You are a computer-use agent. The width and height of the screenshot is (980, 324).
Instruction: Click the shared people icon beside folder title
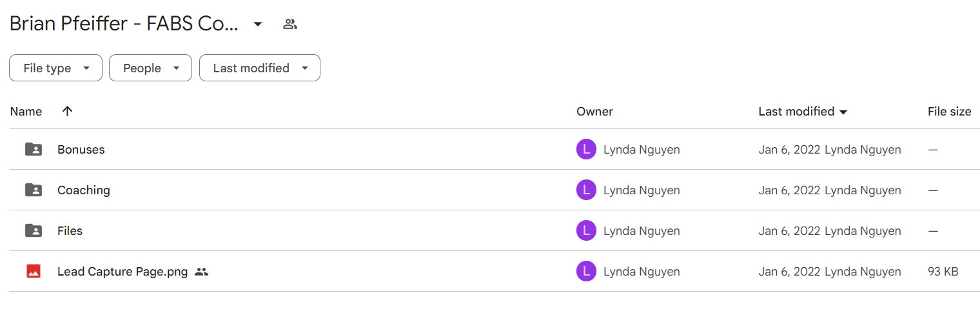(290, 25)
